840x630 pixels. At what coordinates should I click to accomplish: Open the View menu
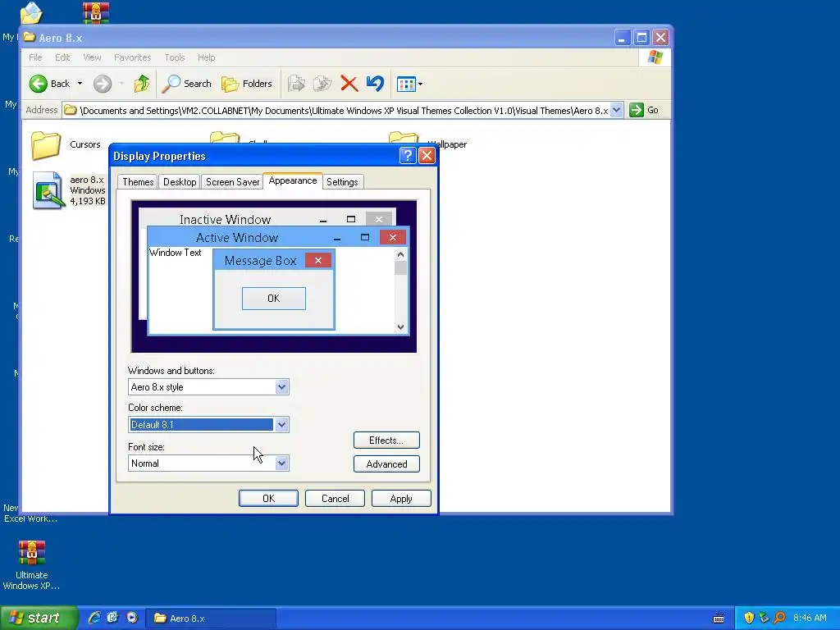pos(92,57)
